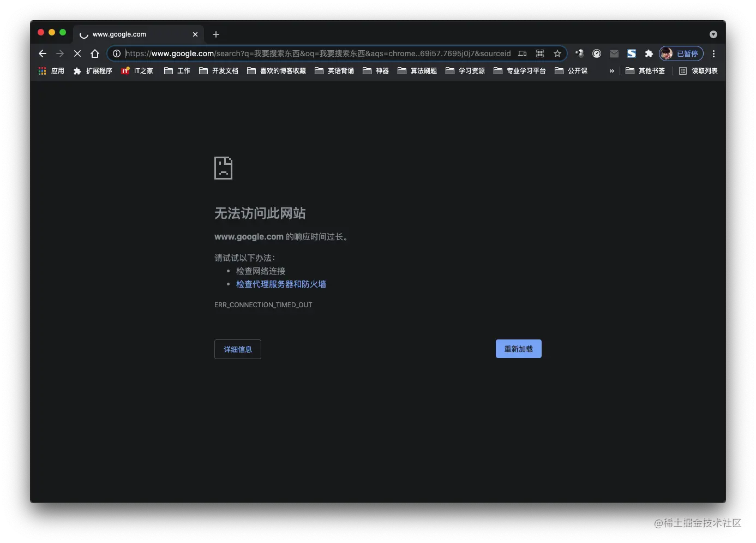
Task: Click 检查代理服务器和防火墙 link
Action: 281,284
